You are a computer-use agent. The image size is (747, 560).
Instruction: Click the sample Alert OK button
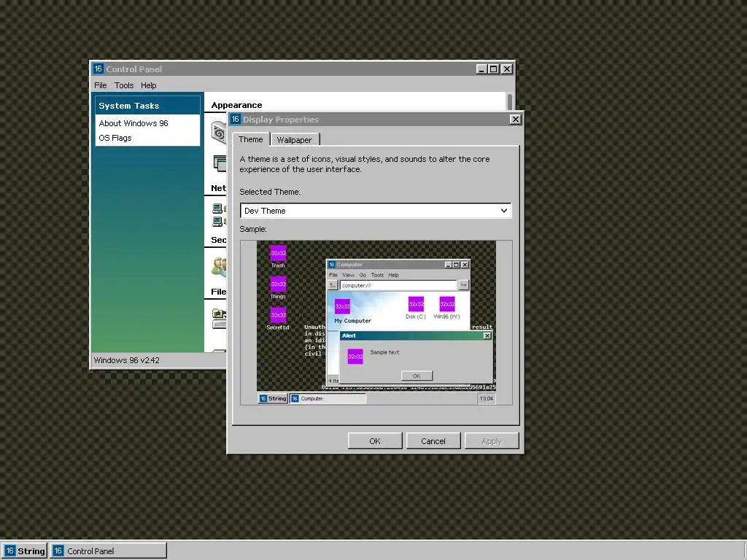point(417,376)
